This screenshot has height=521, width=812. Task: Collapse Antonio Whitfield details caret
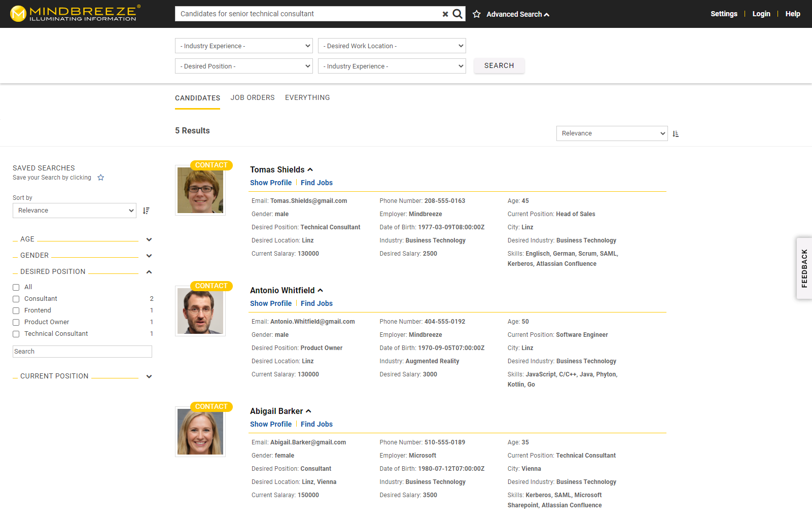click(321, 290)
